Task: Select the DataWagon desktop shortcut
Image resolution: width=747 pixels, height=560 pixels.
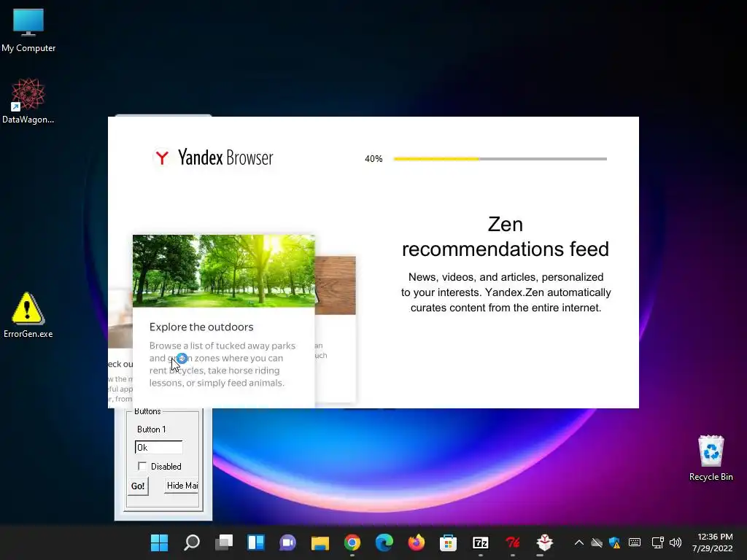Action: point(28,101)
